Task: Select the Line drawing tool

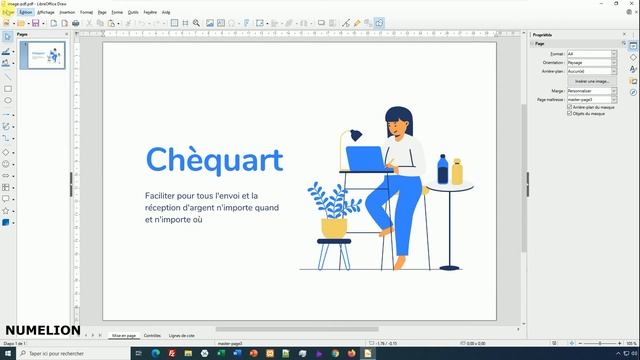Action: pyautogui.click(x=7, y=77)
